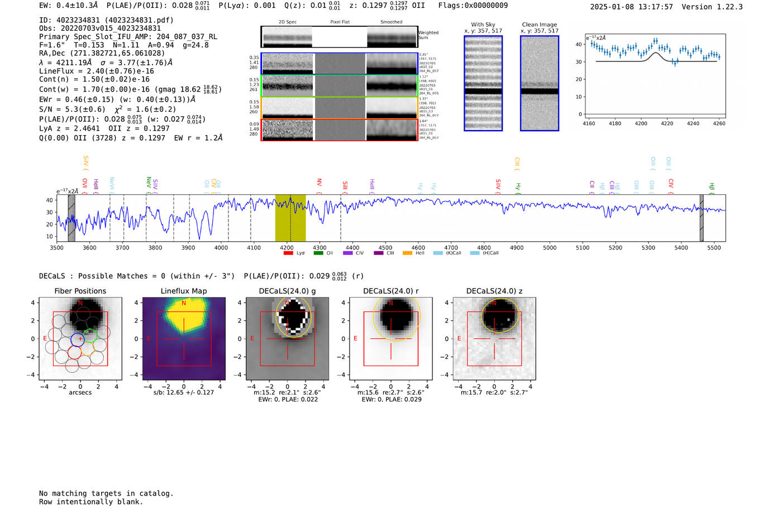The width and height of the screenshot is (782, 532).
Task: Click the OII green legend swatch
Action: point(318,253)
